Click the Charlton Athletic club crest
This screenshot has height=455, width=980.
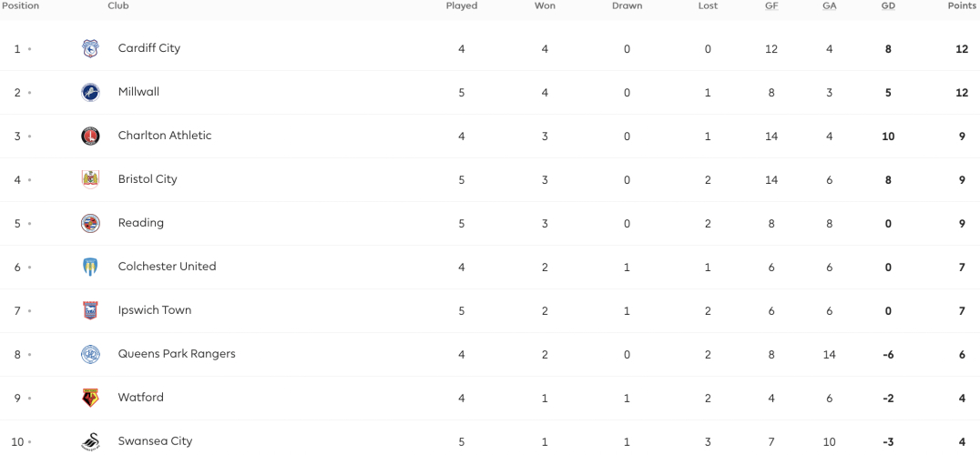(x=91, y=136)
